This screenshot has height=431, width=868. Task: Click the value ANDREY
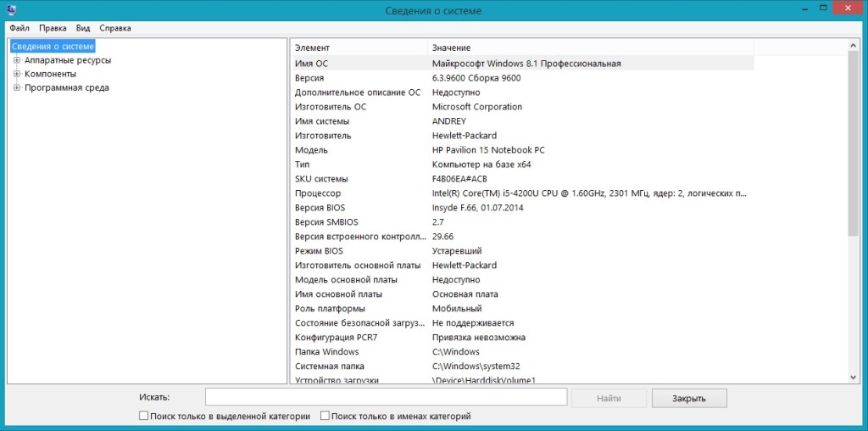coord(449,121)
